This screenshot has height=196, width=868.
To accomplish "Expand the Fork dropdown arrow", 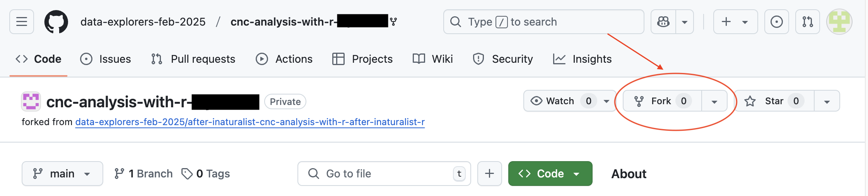I will [x=714, y=101].
